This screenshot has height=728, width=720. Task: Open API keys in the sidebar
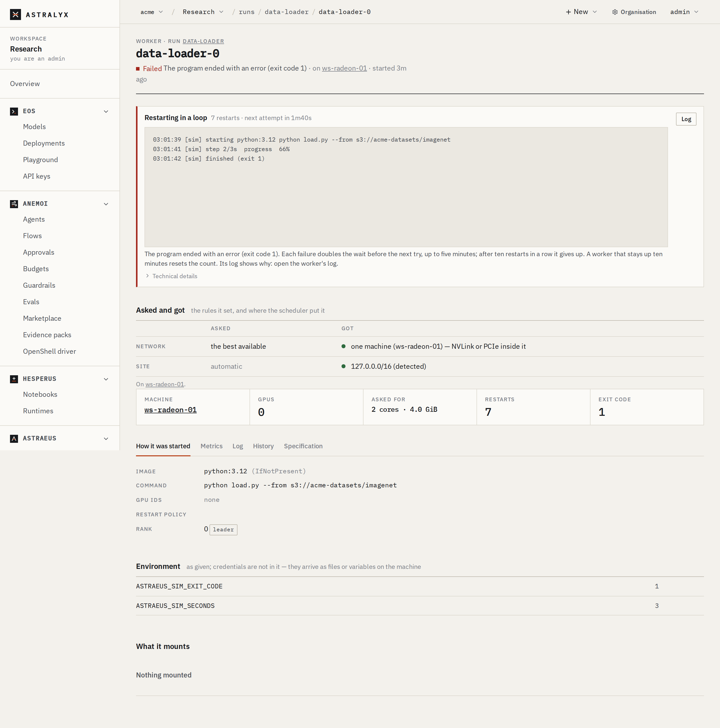[36, 176]
